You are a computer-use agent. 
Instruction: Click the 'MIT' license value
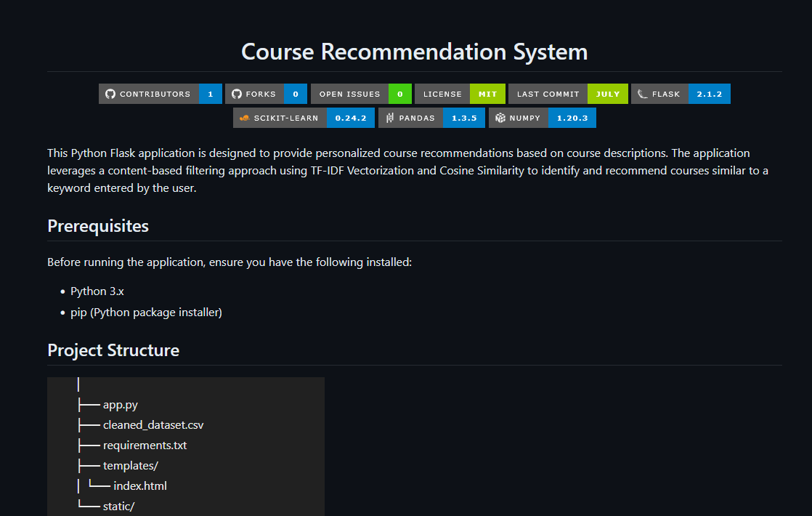click(x=488, y=94)
